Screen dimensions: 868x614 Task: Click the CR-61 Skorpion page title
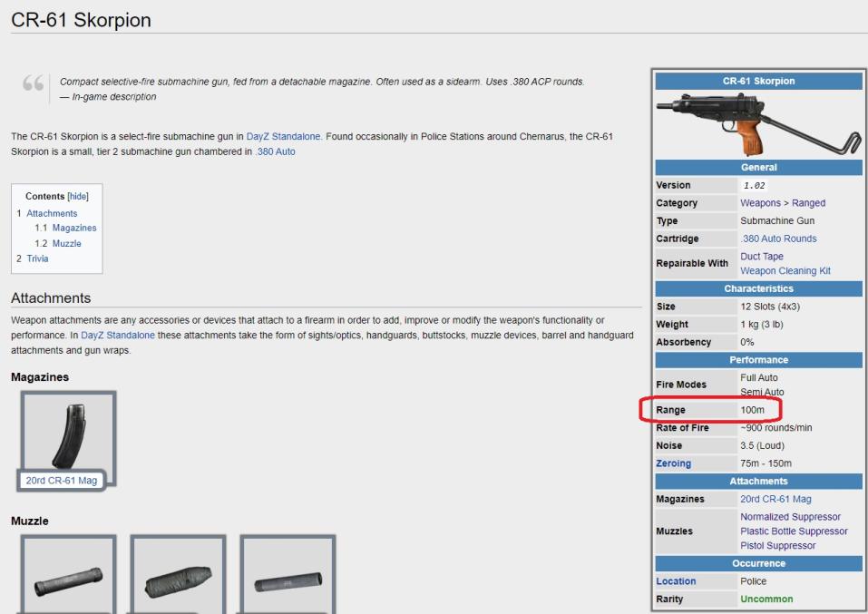click(x=81, y=20)
